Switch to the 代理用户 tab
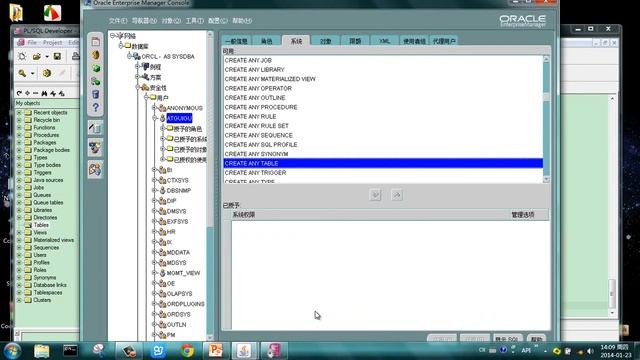The height and width of the screenshot is (360, 640). pos(444,41)
